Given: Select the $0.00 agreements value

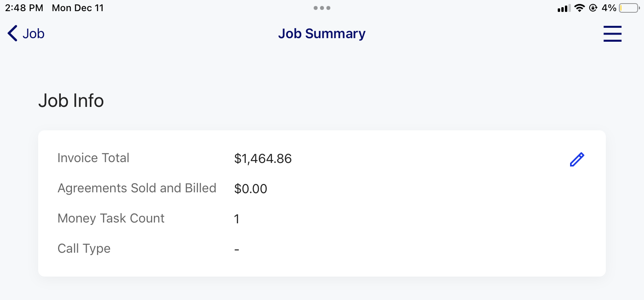Looking at the screenshot, I should [x=250, y=189].
